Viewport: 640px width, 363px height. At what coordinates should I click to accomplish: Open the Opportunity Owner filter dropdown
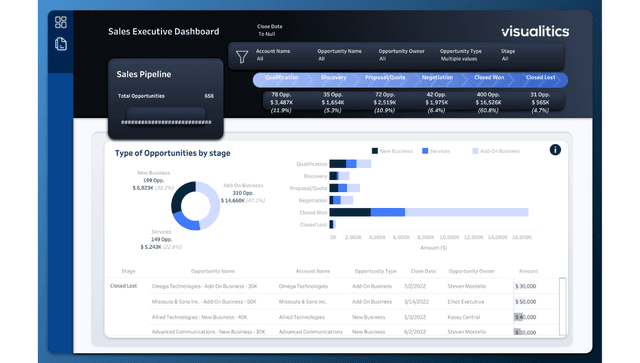402,55
